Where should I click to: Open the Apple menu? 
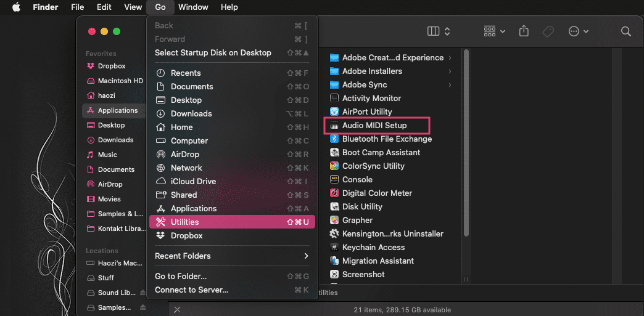16,7
